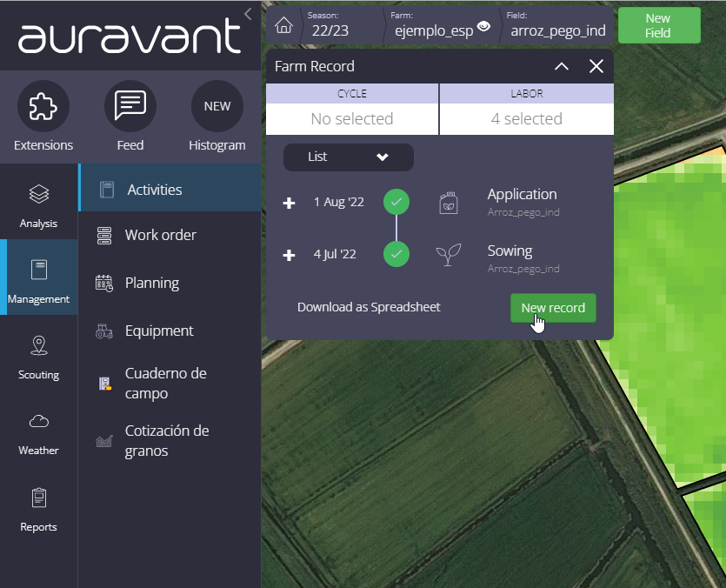This screenshot has width=726, height=588.
Task: Open the List view dropdown
Action: click(348, 157)
